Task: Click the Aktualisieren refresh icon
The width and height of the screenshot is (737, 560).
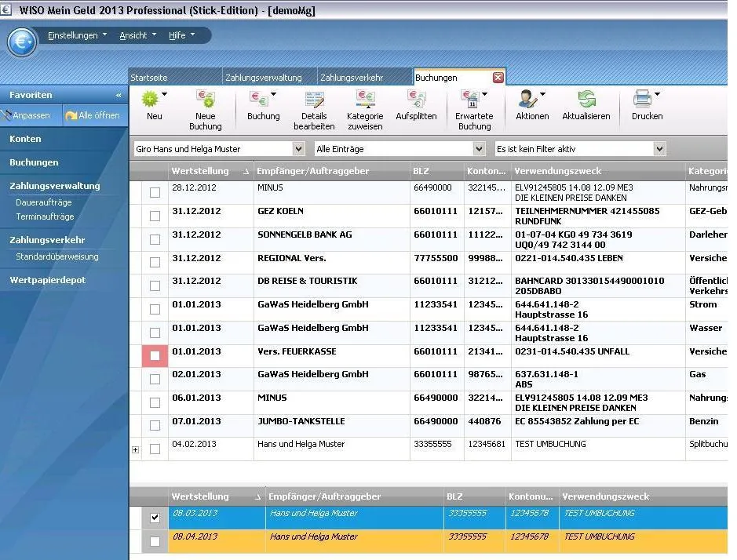Action: click(586, 100)
